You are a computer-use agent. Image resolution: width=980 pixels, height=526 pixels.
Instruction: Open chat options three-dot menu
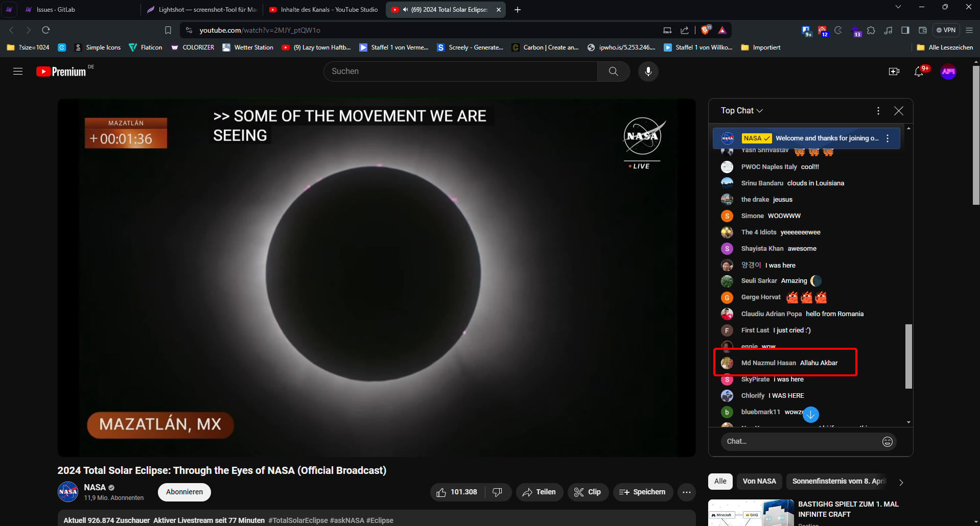pos(878,111)
